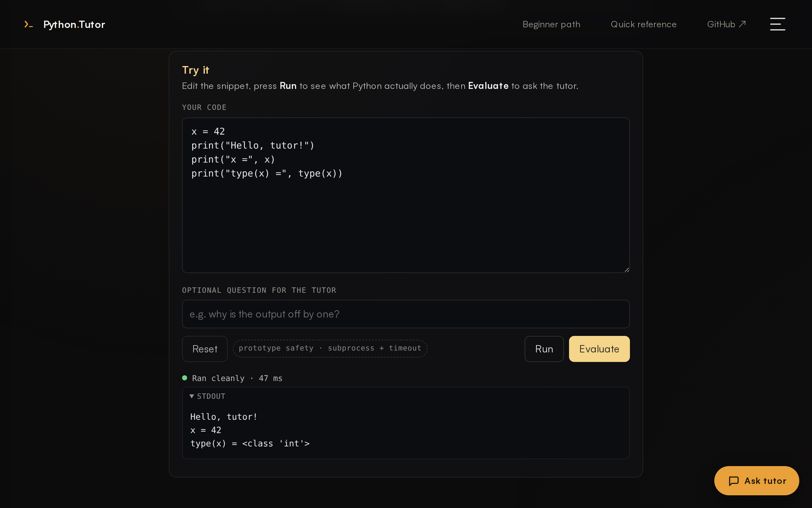The image size is (812, 508).
Task: Open the hamburger menu icon
Action: (777, 24)
